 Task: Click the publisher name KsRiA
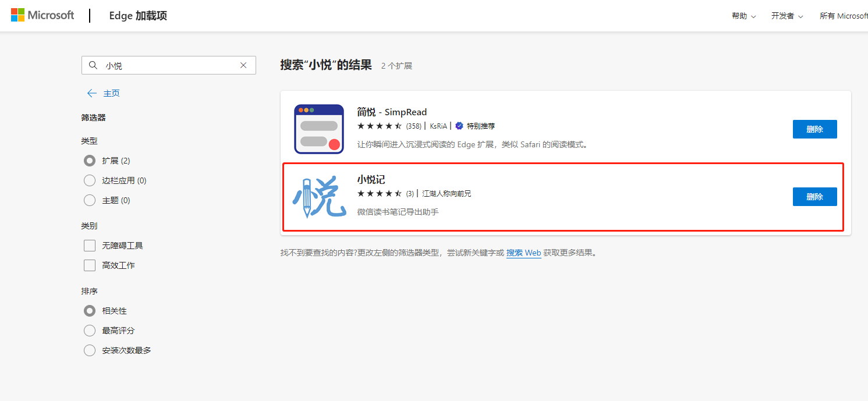tap(438, 126)
